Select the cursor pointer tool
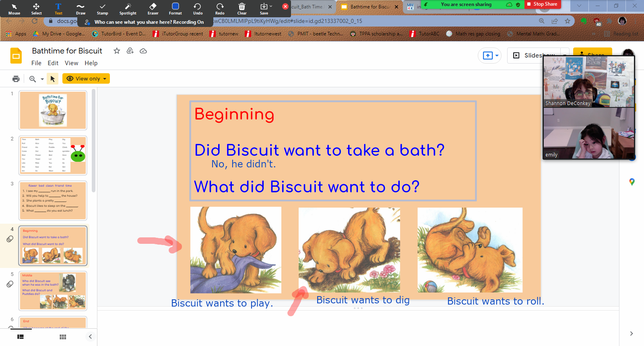Image resolution: width=644 pixels, height=346 pixels. point(52,79)
